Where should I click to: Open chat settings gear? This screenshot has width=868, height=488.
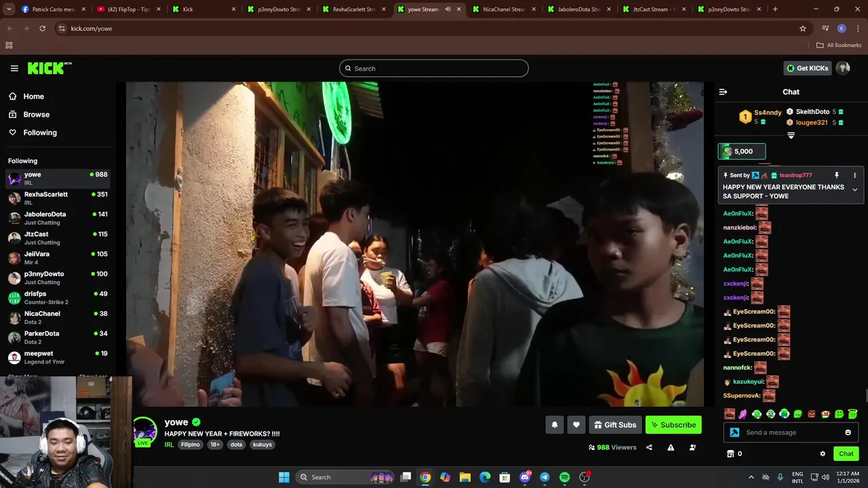(x=823, y=453)
